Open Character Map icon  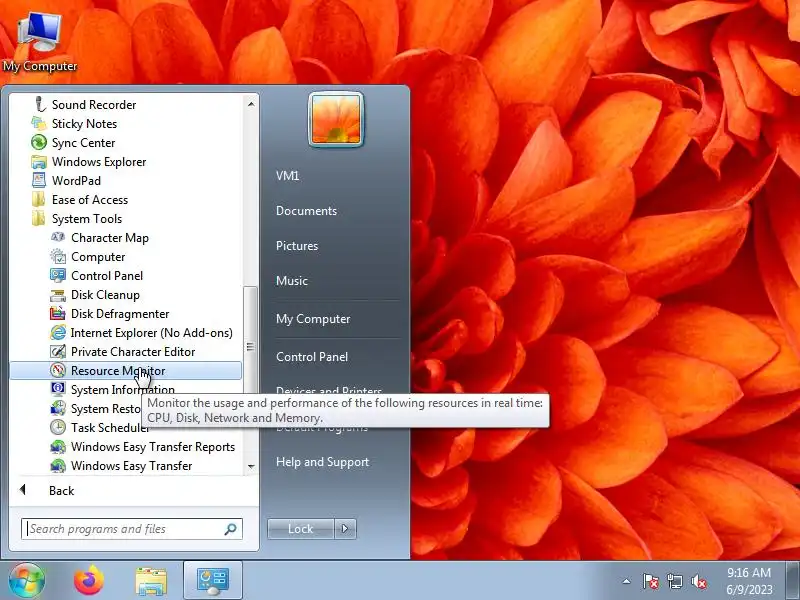click(x=58, y=238)
